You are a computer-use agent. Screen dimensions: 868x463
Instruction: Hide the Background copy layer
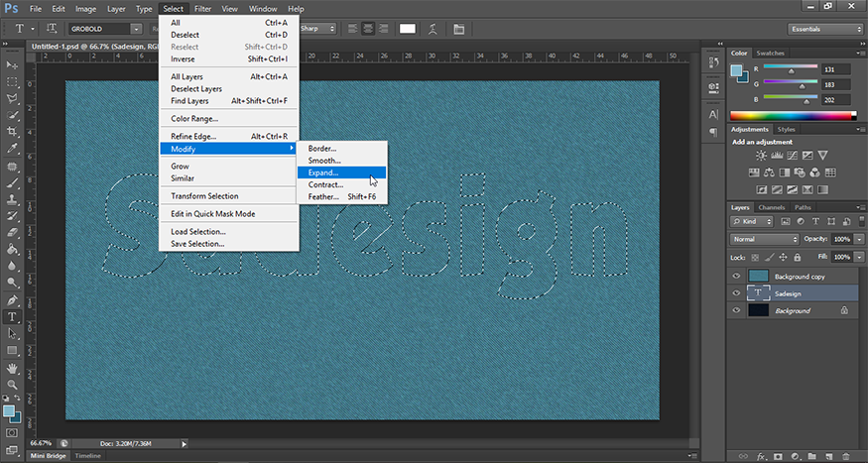pos(736,276)
